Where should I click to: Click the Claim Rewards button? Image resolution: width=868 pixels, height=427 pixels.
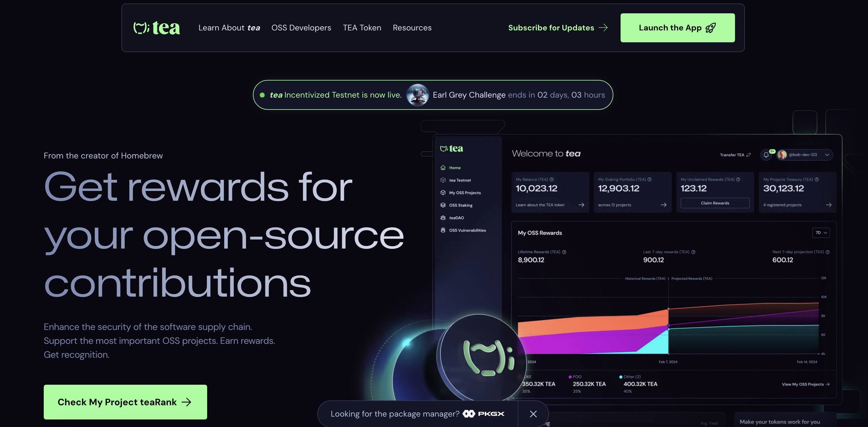pyautogui.click(x=715, y=203)
